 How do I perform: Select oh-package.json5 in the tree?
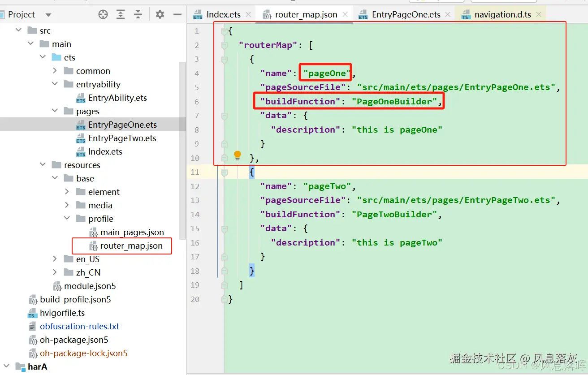[x=73, y=340]
